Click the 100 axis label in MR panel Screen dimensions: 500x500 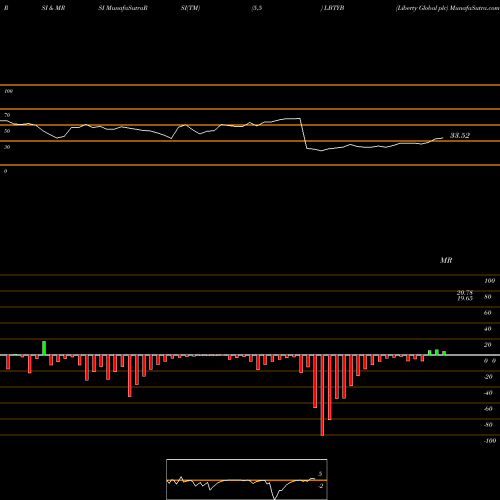(x=490, y=281)
